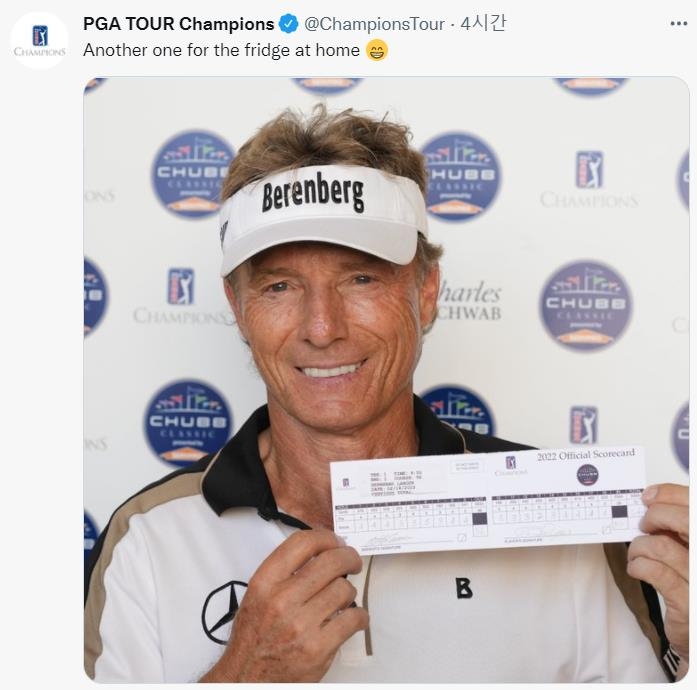Image resolution: width=697 pixels, height=690 pixels.
Task: Click the 4시간 timestamp of the tweet
Action: 483,24
